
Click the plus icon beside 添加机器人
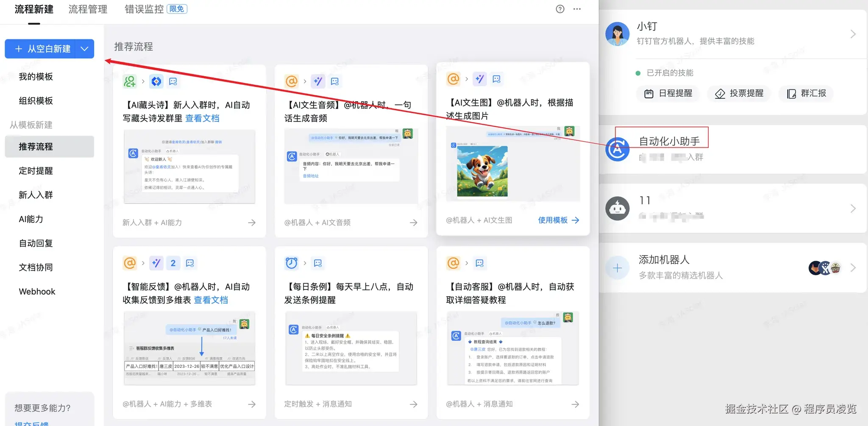pos(618,267)
